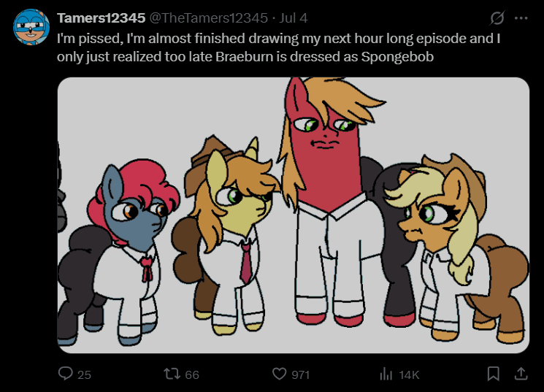
Task: Open the reply comment icon
Action: (65, 374)
